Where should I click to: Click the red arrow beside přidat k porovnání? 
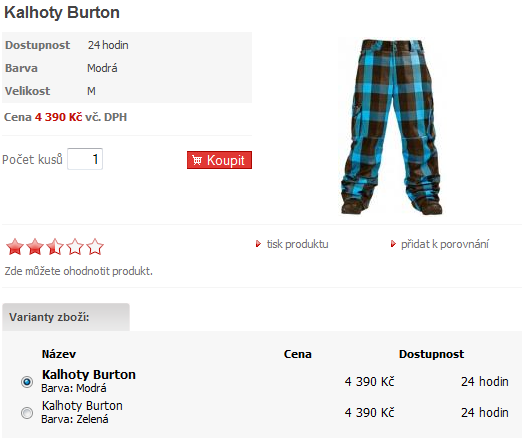pos(393,244)
